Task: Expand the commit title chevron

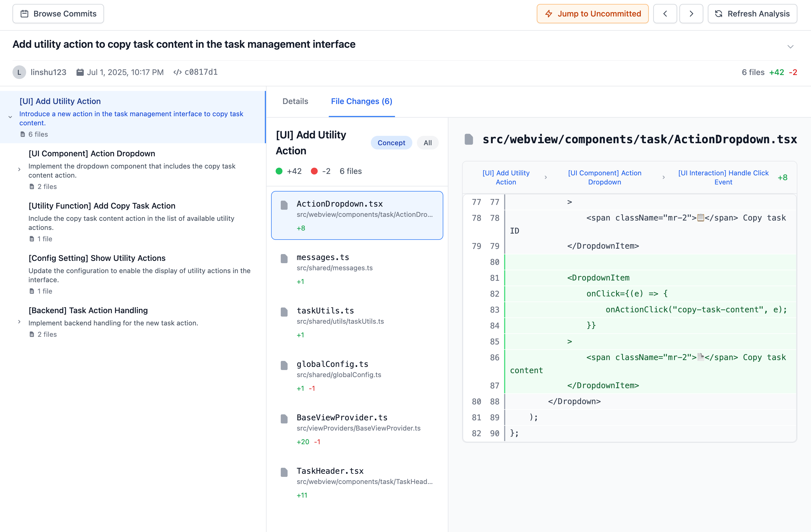Action: tap(790, 47)
